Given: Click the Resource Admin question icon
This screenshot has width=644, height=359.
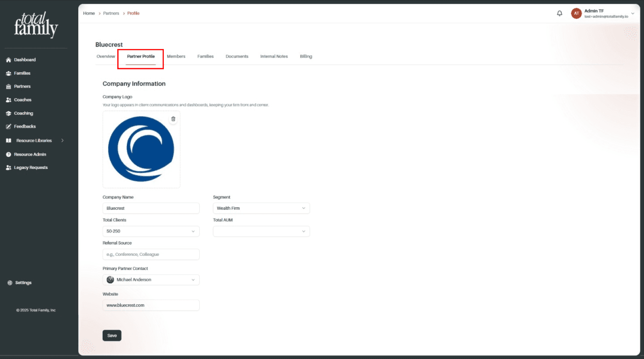Looking at the screenshot, I should click(9, 154).
